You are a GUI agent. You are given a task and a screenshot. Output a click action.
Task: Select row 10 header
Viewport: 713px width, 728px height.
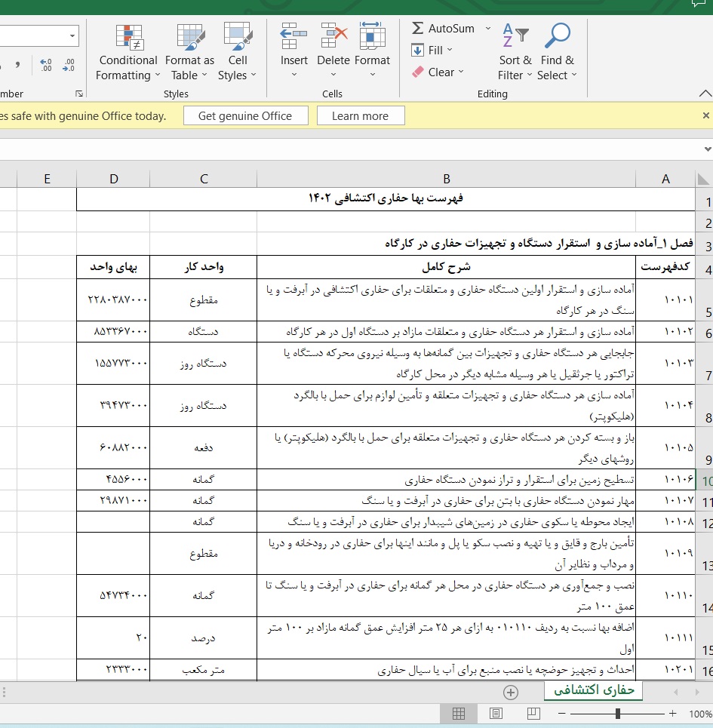click(x=705, y=480)
